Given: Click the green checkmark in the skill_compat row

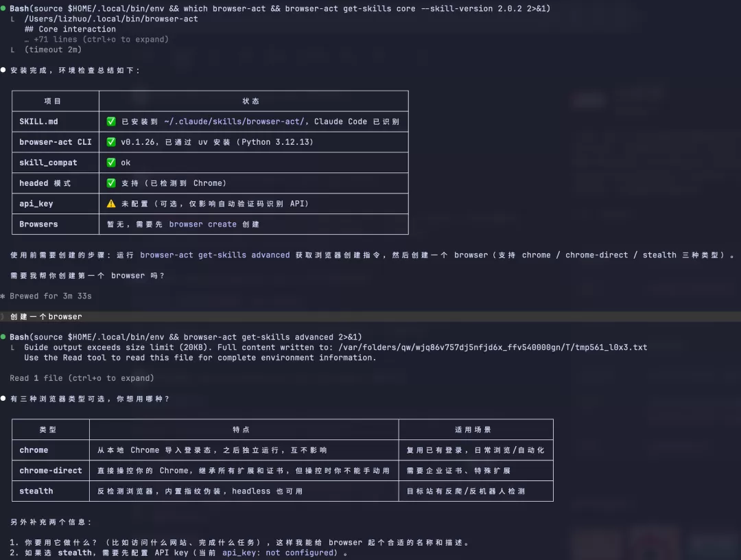Looking at the screenshot, I should [x=111, y=163].
